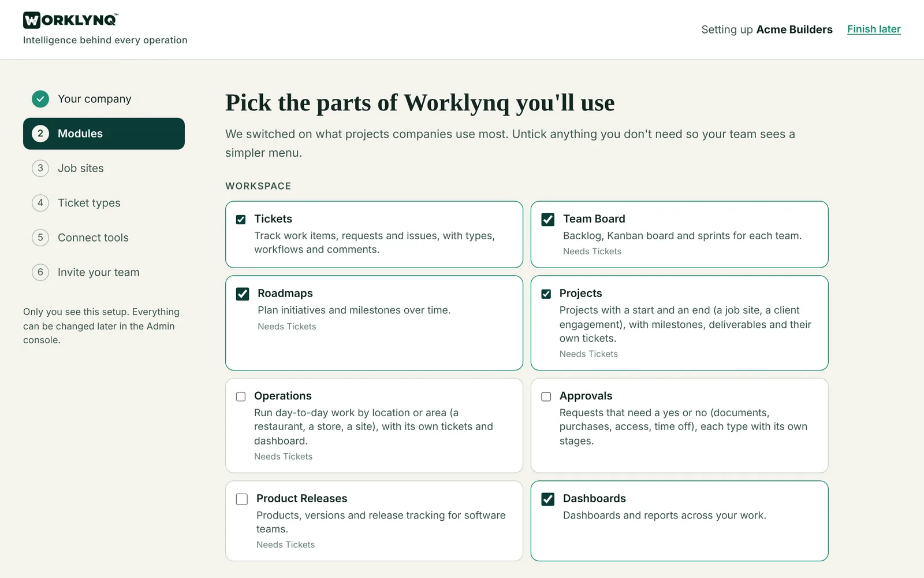
Task: Disable the Projects module checkbox
Action: [x=546, y=294]
